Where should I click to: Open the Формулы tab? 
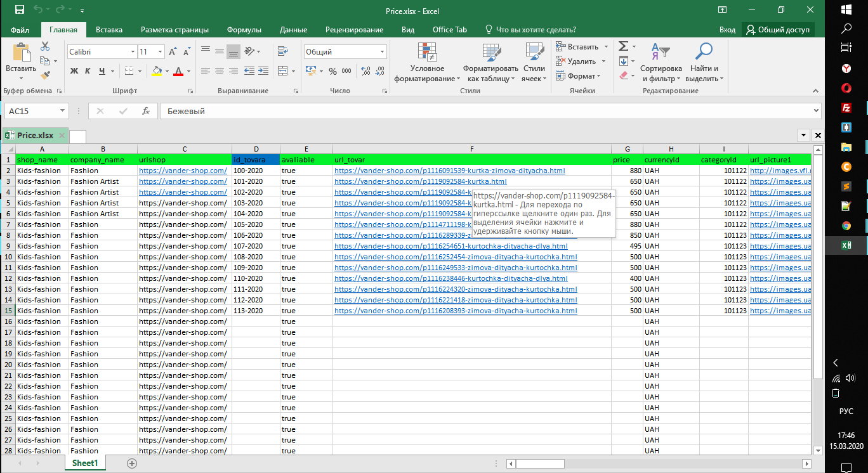coord(244,30)
